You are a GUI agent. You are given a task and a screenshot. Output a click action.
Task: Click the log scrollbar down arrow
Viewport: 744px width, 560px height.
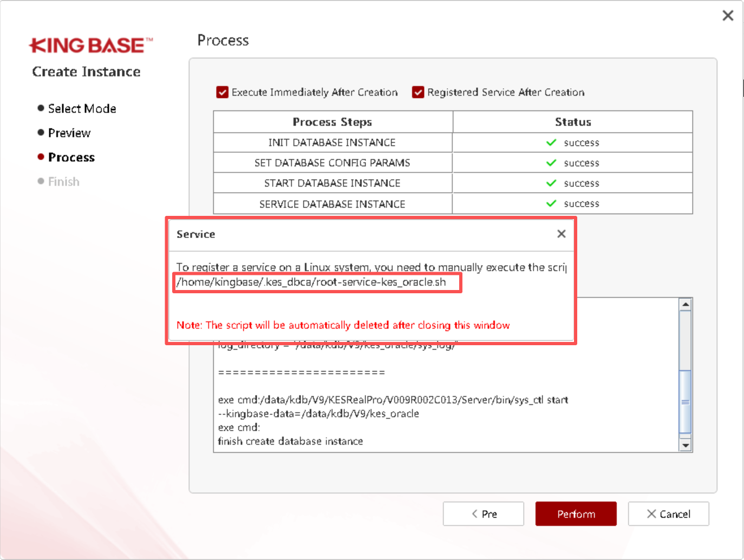tap(686, 445)
